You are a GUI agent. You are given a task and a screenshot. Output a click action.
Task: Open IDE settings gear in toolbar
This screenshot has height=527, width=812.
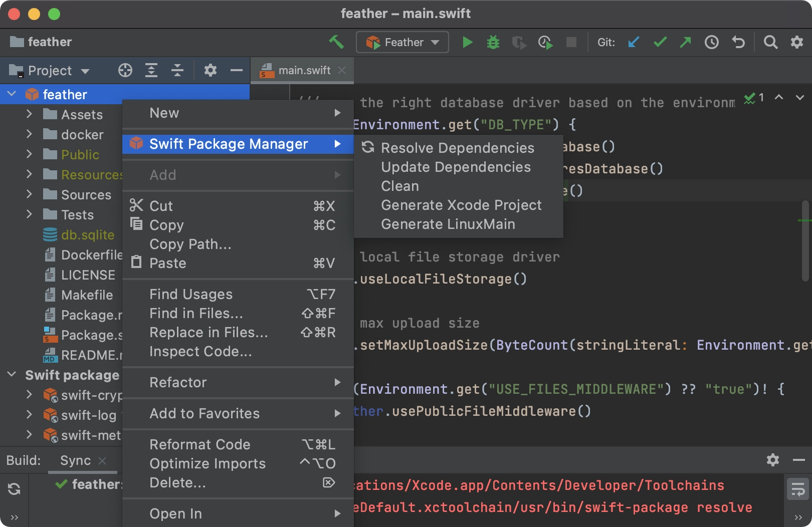[797, 42]
